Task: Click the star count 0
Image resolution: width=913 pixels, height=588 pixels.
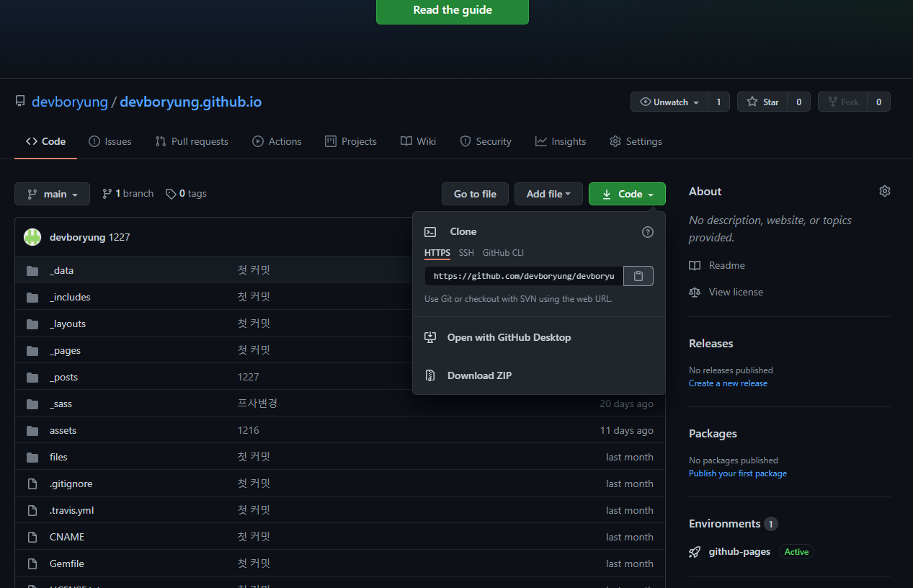Action: 799,102
